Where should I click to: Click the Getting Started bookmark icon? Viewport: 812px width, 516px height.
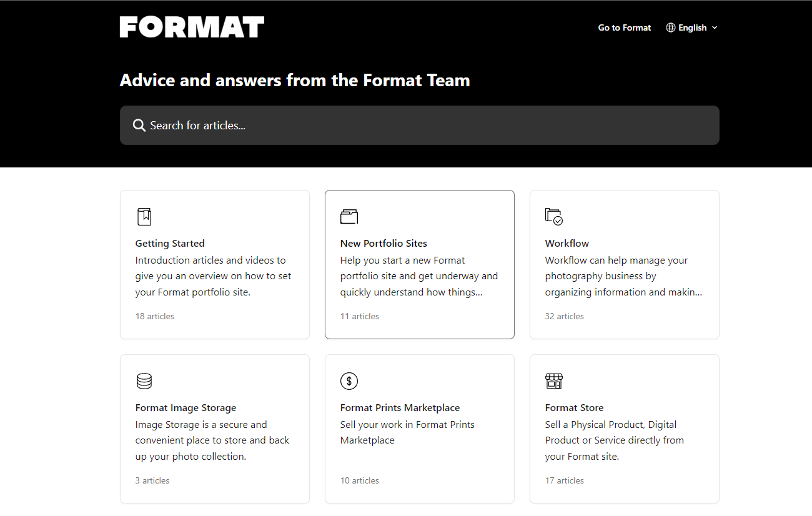[x=144, y=217]
